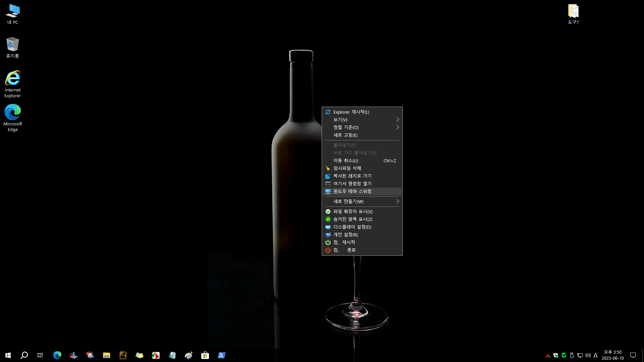Viewport: 644px width, 362px height.
Task: Open Microsoft Store from taskbar
Action: tap(205, 355)
